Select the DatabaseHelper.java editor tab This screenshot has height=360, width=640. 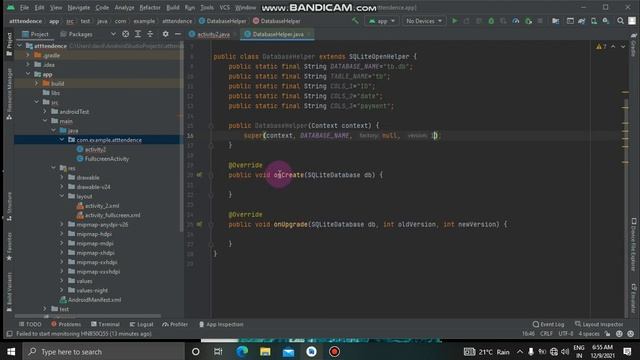278,34
